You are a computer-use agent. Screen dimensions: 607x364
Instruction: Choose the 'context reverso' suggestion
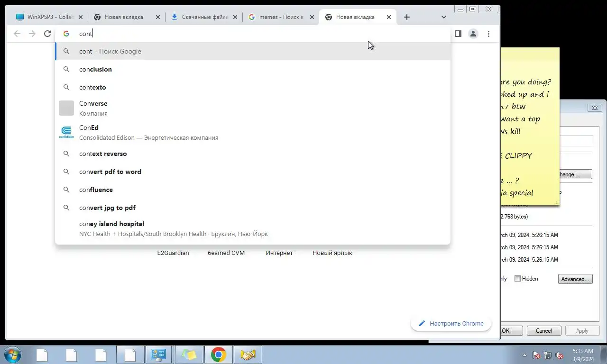(253, 154)
